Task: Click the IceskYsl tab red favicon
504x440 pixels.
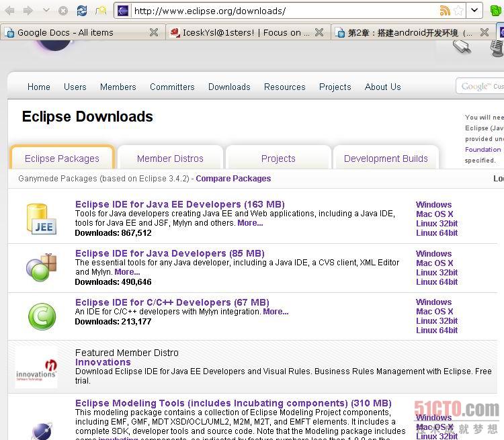Action: 175,32
